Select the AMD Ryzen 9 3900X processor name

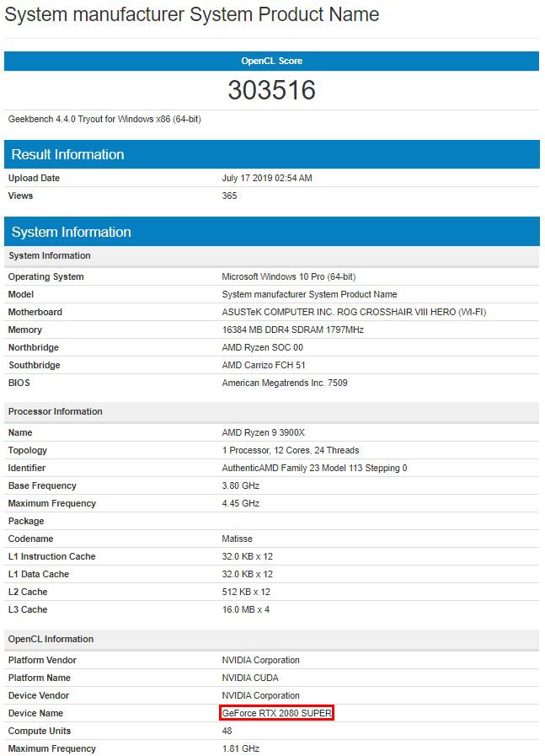263,432
